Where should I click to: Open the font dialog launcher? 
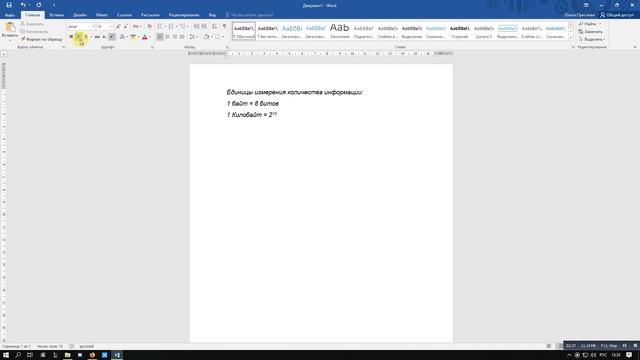(x=152, y=47)
